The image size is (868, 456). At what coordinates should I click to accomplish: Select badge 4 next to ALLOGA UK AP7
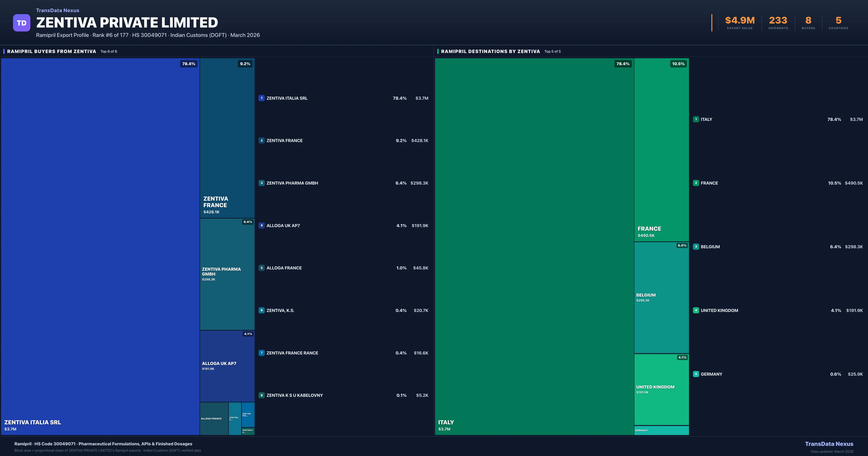tap(262, 225)
